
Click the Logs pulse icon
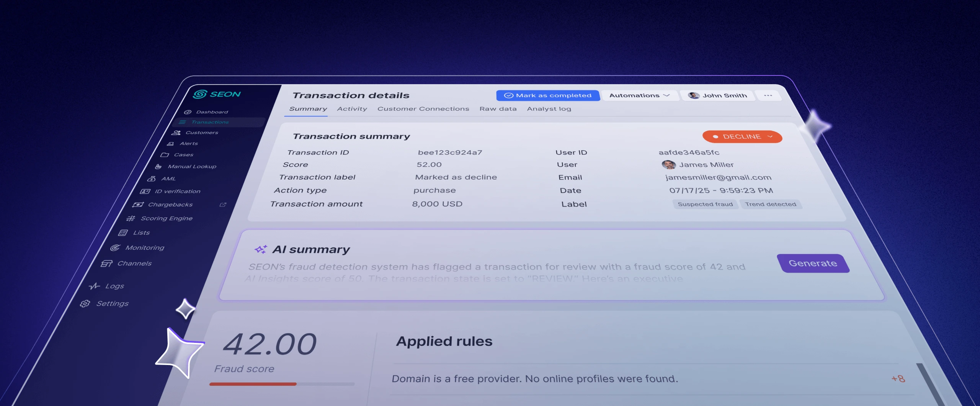click(94, 286)
